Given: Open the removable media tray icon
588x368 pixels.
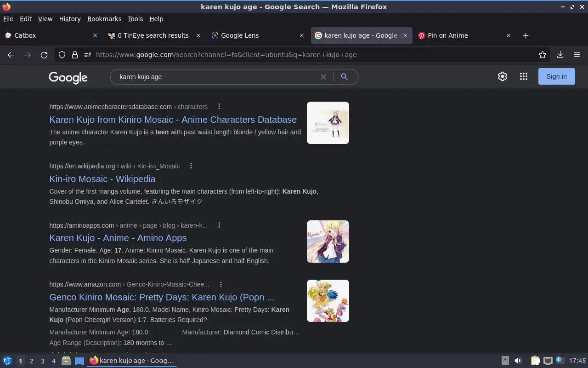Looking at the screenshot, I should 505,361.
